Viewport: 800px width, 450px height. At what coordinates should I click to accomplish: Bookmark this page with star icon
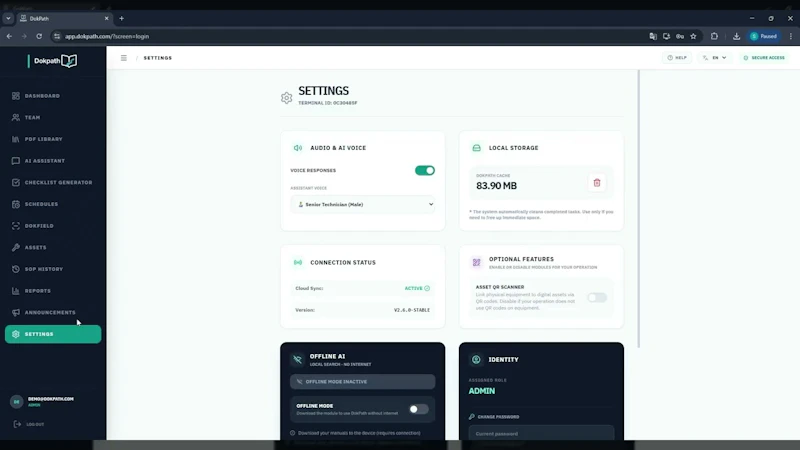pos(693,36)
